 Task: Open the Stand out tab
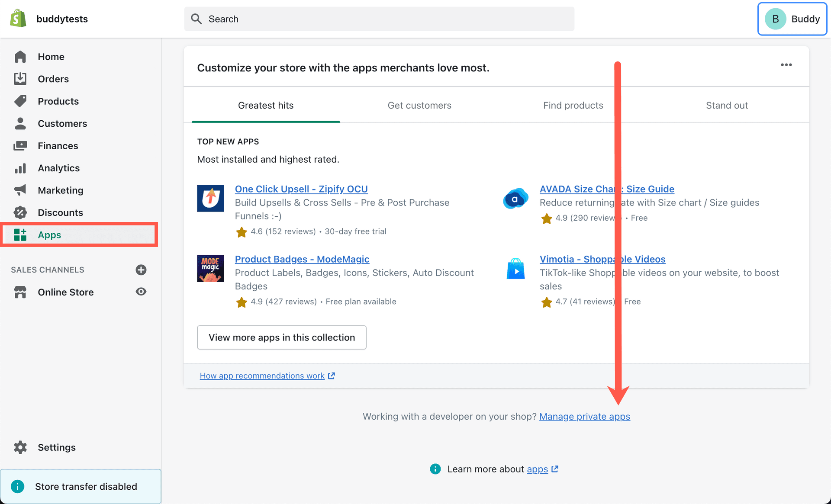click(727, 106)
